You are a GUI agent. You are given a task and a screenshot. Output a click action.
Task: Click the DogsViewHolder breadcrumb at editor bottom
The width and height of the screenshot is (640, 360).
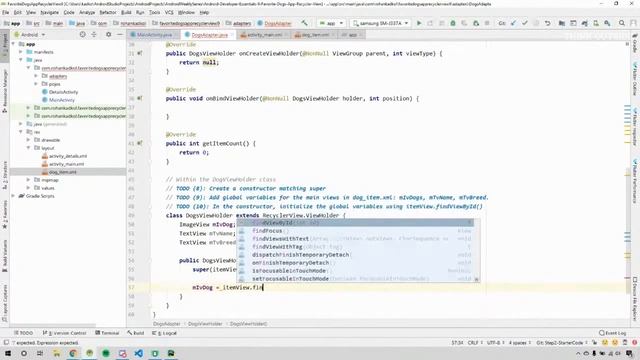205,324
